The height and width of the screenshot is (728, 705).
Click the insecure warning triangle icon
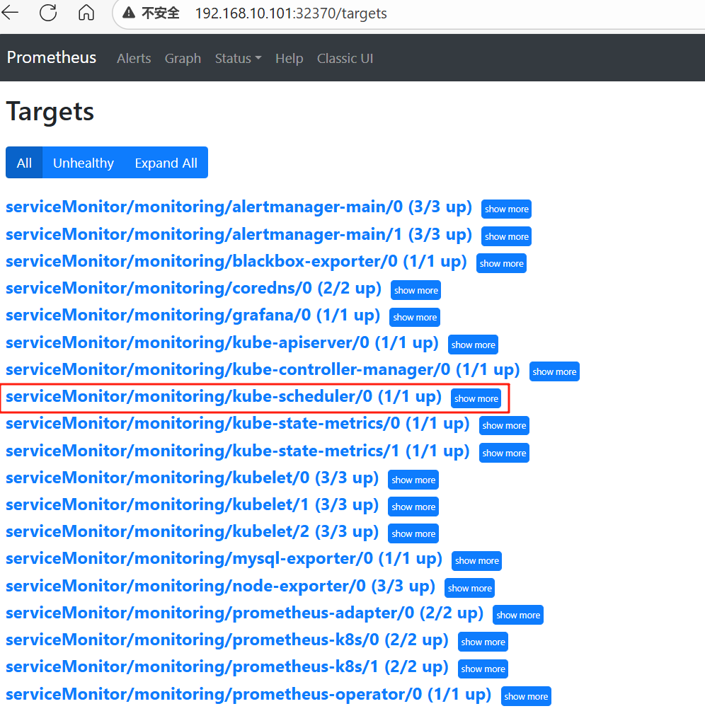(129, 13)
